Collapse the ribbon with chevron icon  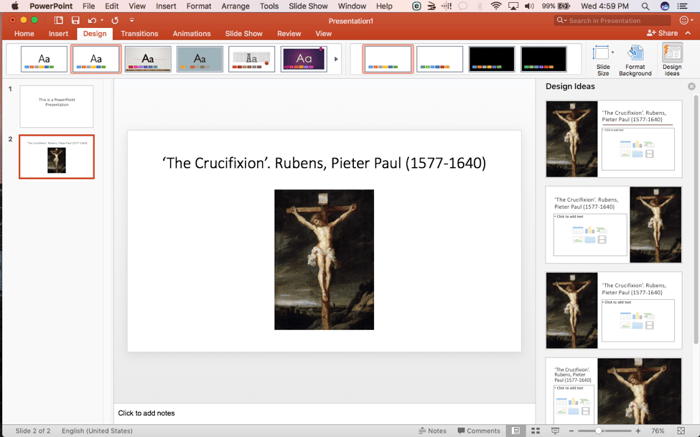pos(688,33)
